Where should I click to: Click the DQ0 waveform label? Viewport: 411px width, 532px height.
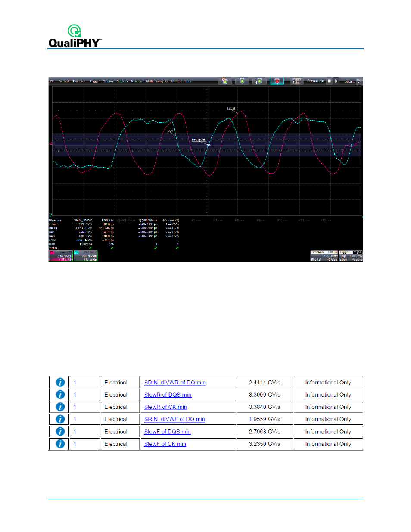170,131
